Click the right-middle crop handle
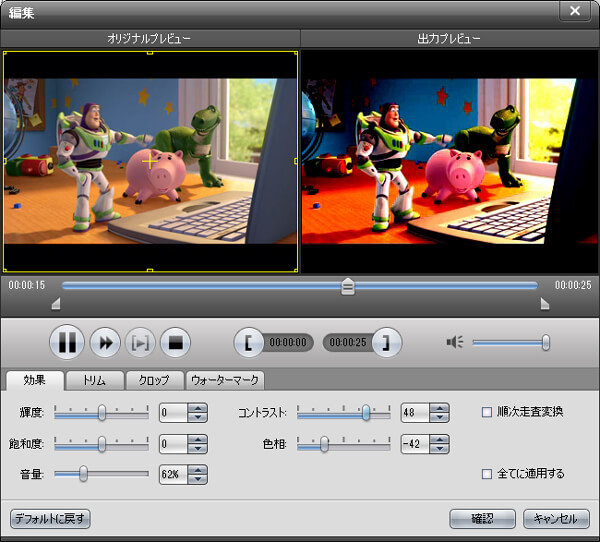 coord(296,162)
